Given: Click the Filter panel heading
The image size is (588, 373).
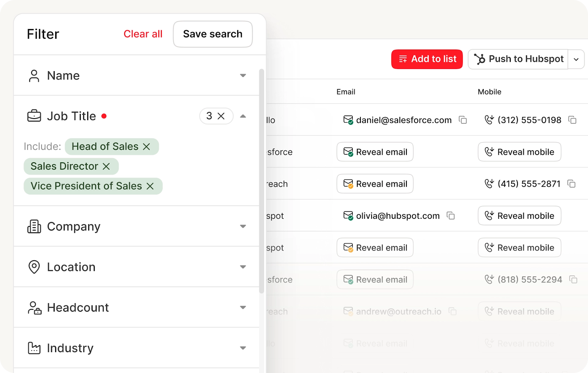Looking at the screenshot, I should (43, 34).
